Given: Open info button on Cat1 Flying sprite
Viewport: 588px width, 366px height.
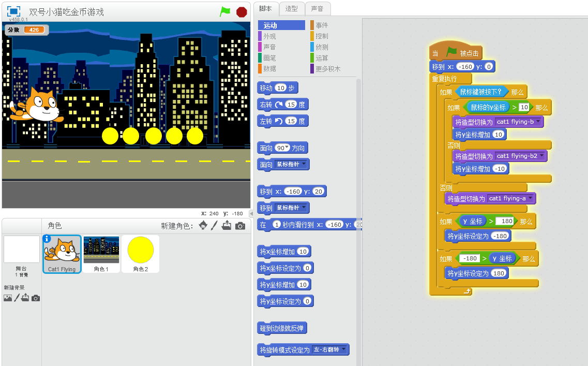Looking at the screenshot, I should click(47, 239).
